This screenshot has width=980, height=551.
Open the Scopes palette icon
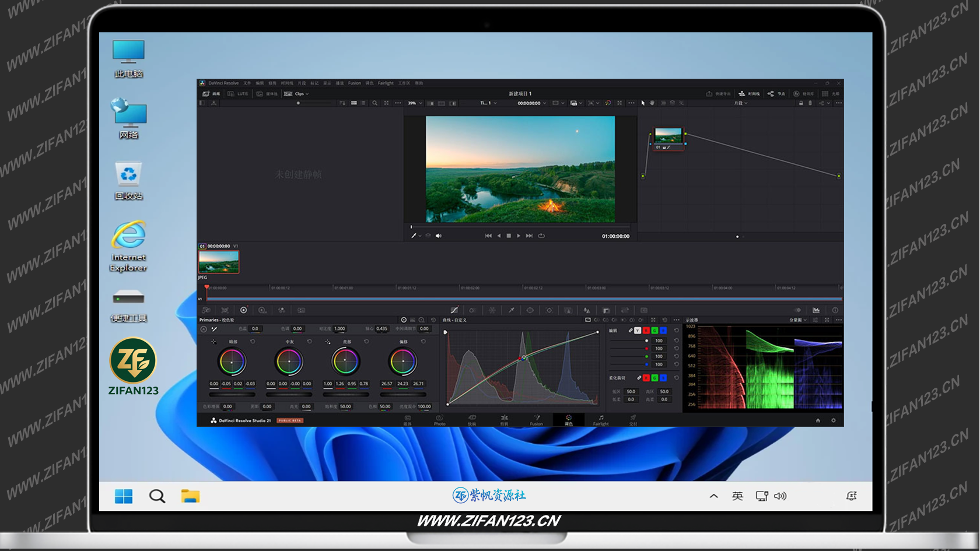pyautogui.click(x=815, y=310)
